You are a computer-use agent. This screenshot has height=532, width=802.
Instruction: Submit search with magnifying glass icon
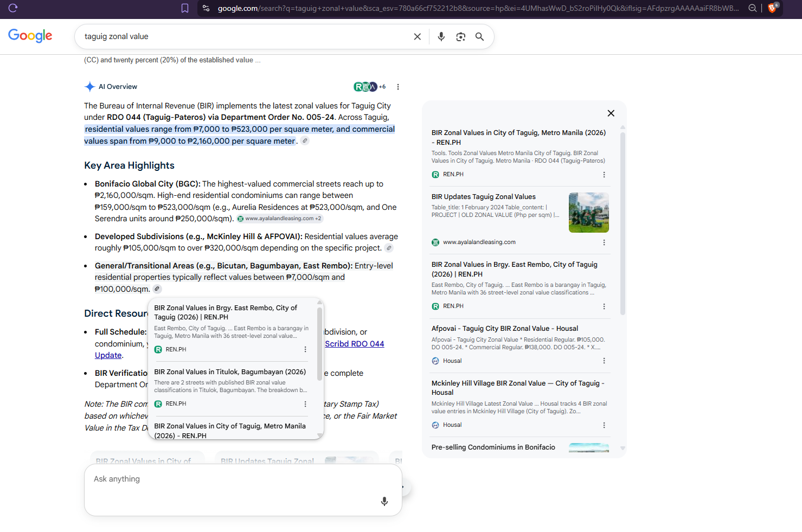click(480, 36)
